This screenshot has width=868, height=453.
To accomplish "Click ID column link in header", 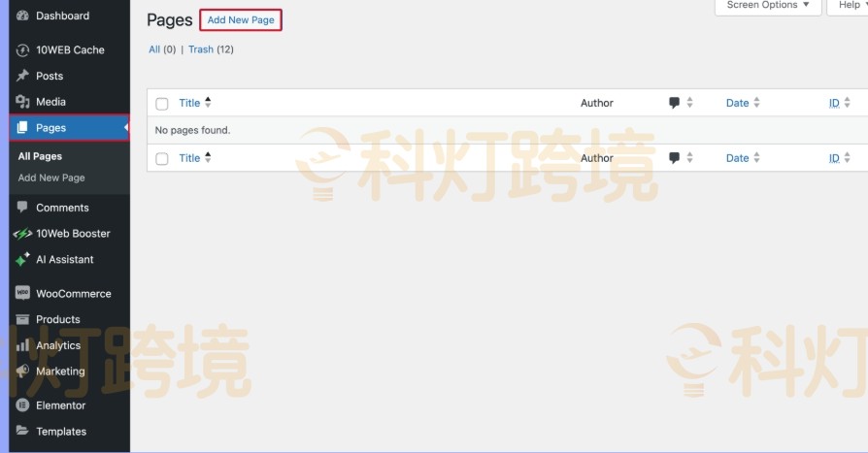I will click(834, 103).
